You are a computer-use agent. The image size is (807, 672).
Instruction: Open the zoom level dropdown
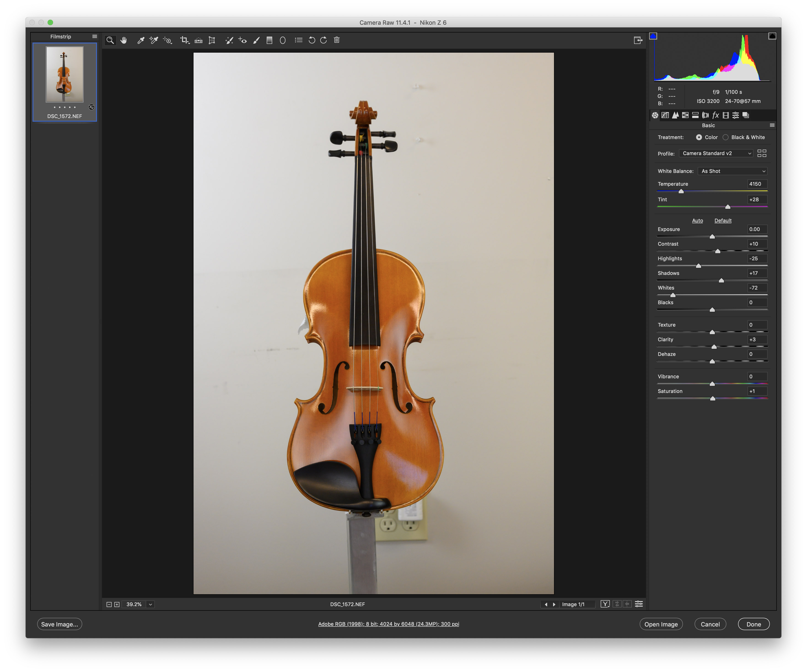coord(151,604)
